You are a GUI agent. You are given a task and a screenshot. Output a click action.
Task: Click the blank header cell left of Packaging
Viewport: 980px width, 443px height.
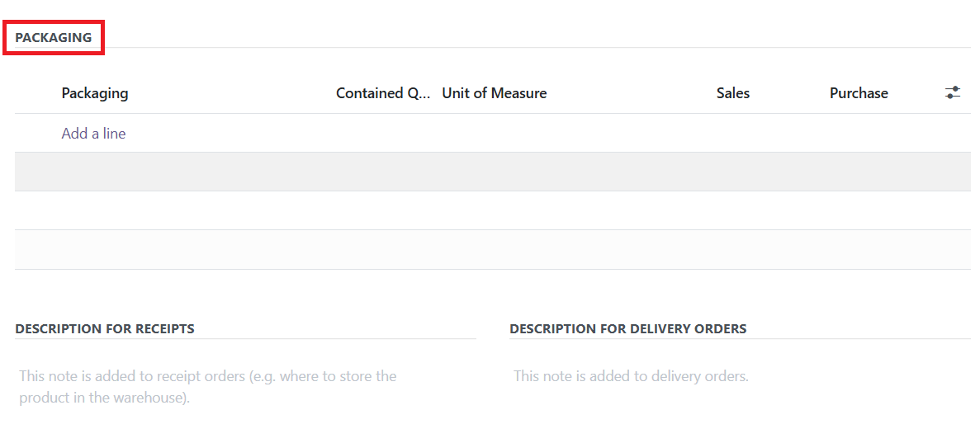(36, 93)
